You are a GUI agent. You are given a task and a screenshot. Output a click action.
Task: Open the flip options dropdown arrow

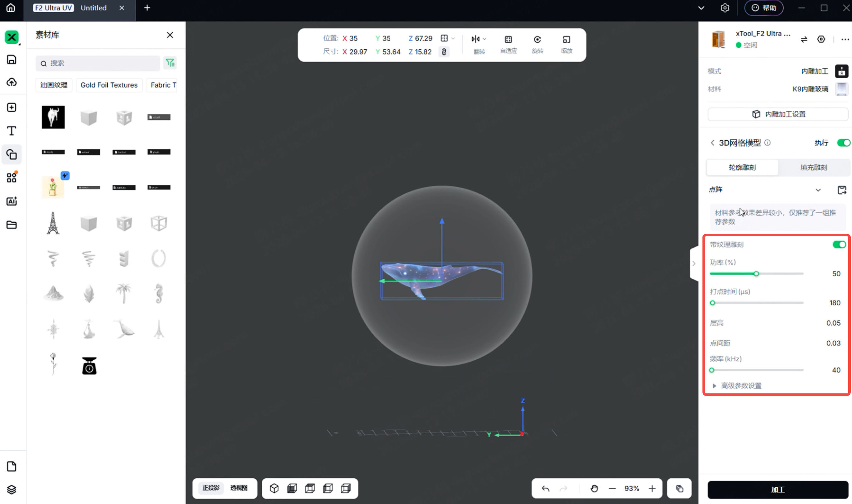[x=484, y=39]
